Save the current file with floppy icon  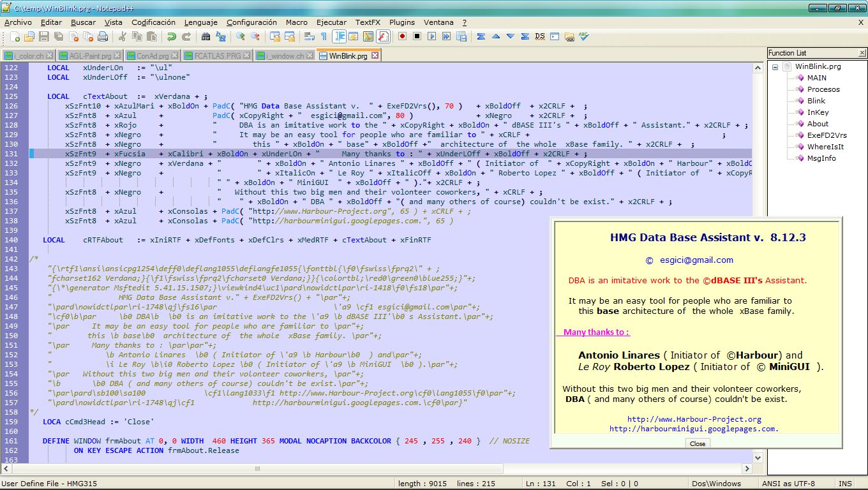[x=44, y=36]
